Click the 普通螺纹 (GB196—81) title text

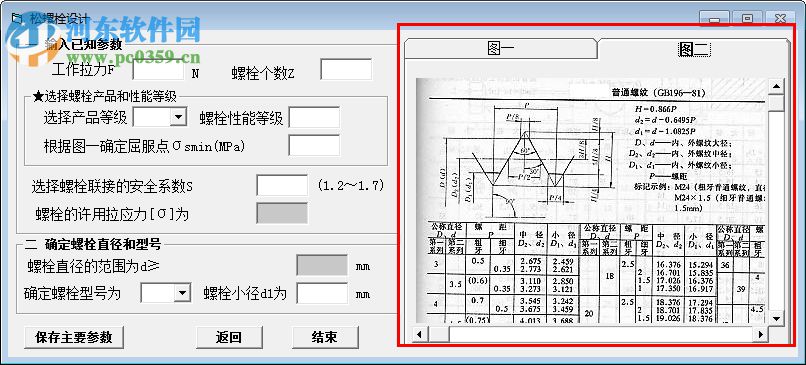(x=657, y=93)
